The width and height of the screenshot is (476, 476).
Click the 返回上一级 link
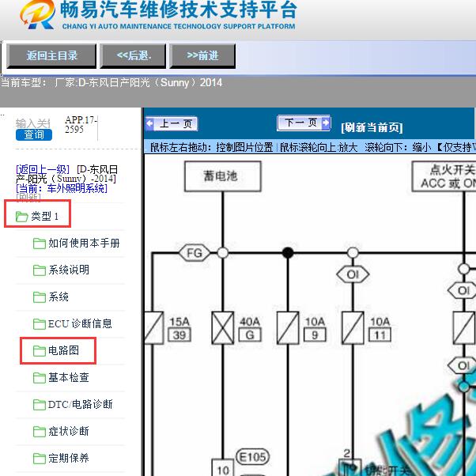(43, 169)
